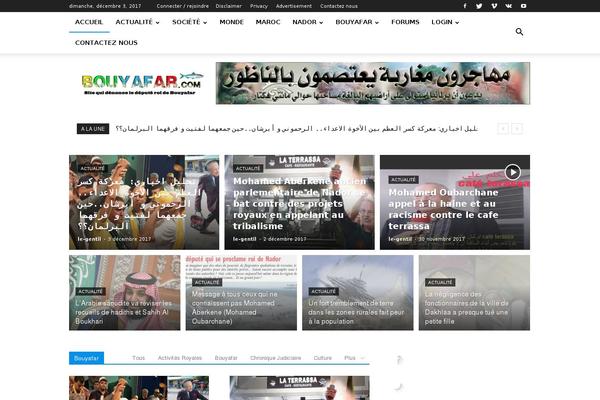Select the Culture filter tab
The width and height of the screenshot is (600, 400).
(323, 358)
